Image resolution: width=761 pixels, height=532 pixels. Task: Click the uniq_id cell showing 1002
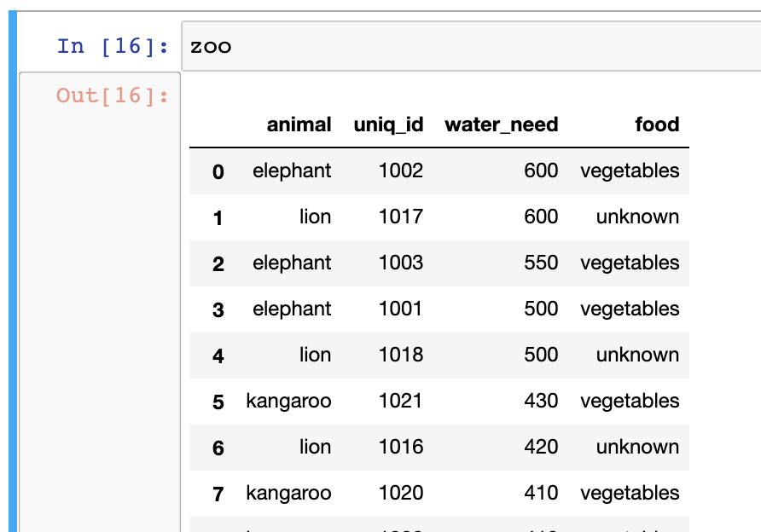[x=400, y=171]
